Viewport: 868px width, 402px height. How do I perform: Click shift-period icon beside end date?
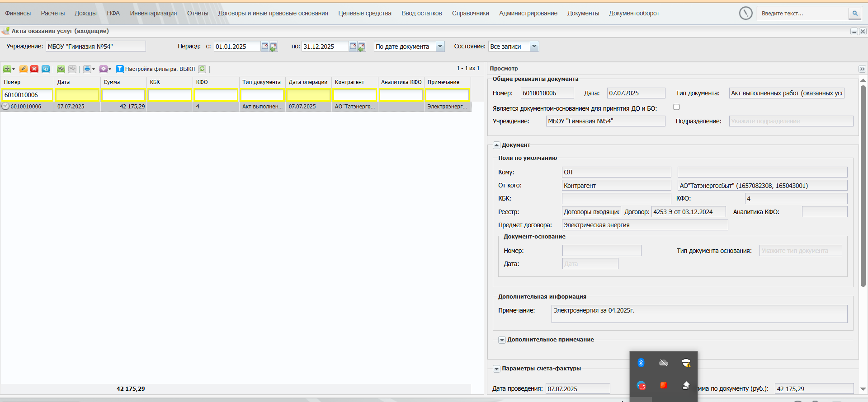tap(362, 47)
